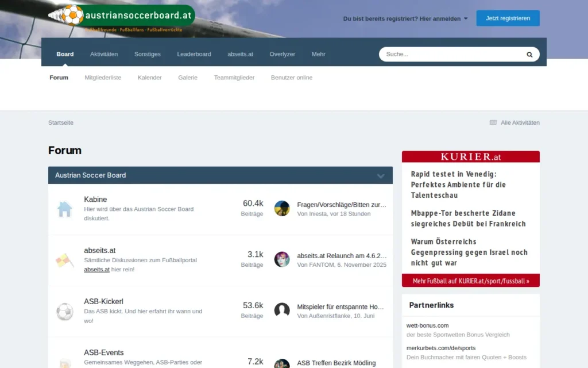The width and height of the screenshot is (588, 368).
Task: Open Iniesta's avatar in Kabine row
Action: 281,208
